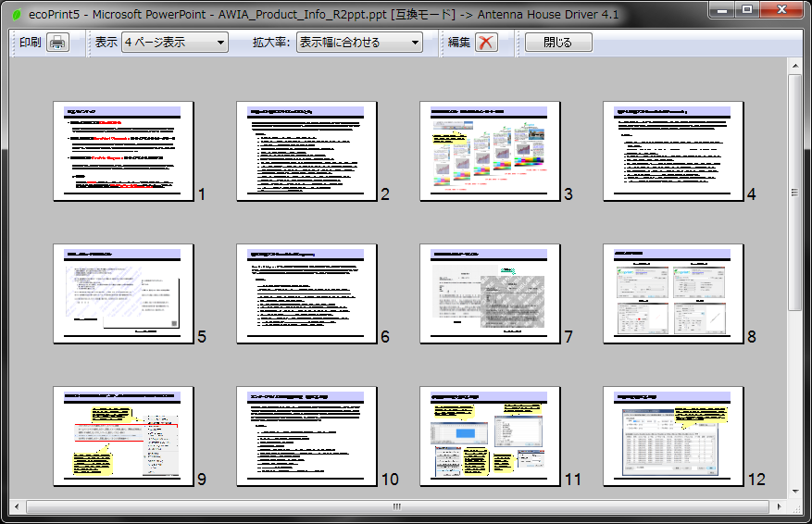Select page 8 thumbnail with dialogs

pyautogui.click(x=673, y=293)
